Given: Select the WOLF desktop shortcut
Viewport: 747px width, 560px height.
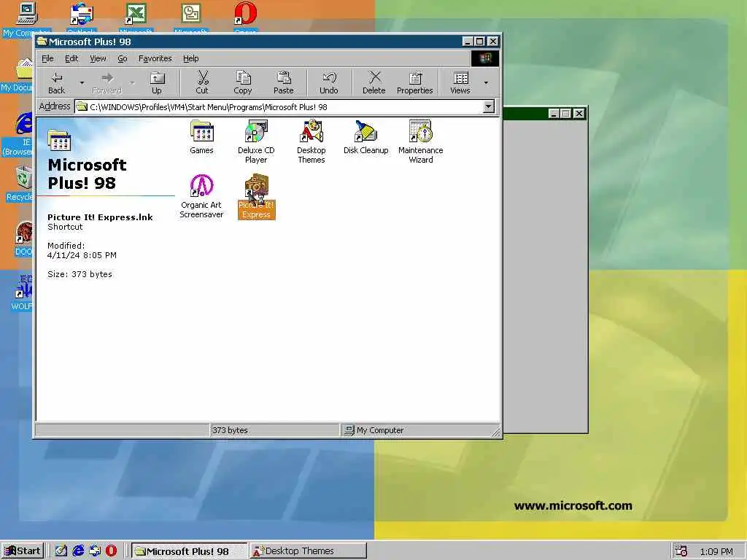Looking at the screenshot, I should pyautogui.click(x=22, y=293).
